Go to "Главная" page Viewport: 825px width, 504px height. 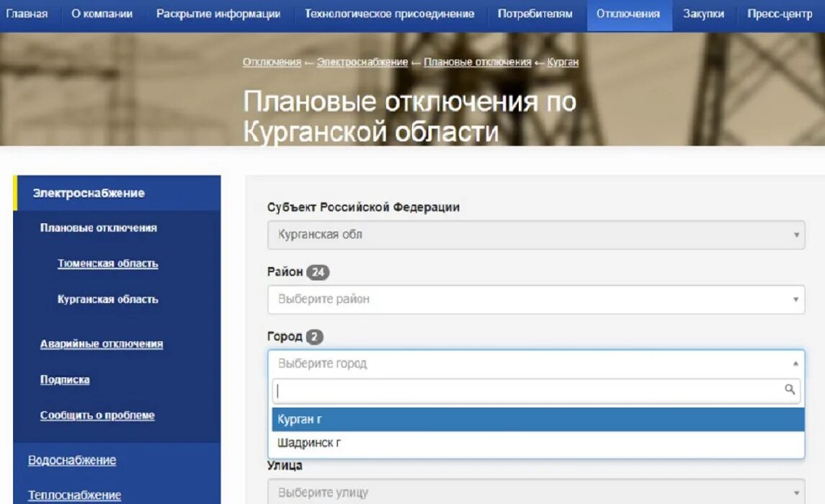[x=26, y=12]
